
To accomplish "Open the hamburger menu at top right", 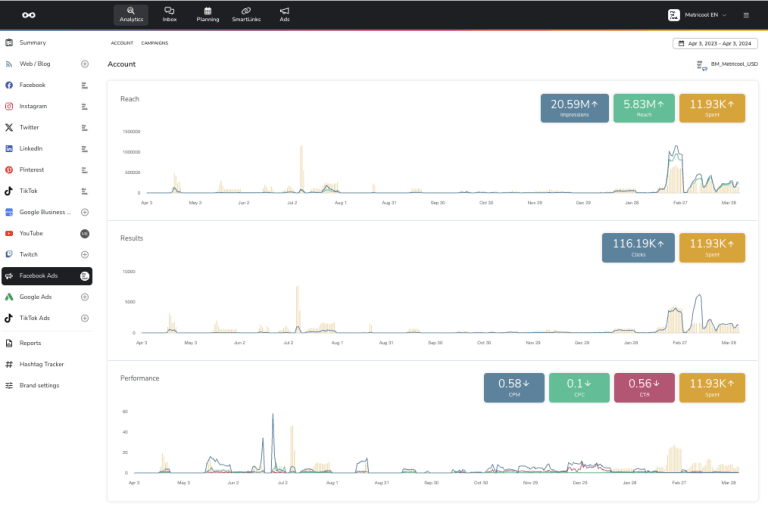I will click(x=745, y=16).
